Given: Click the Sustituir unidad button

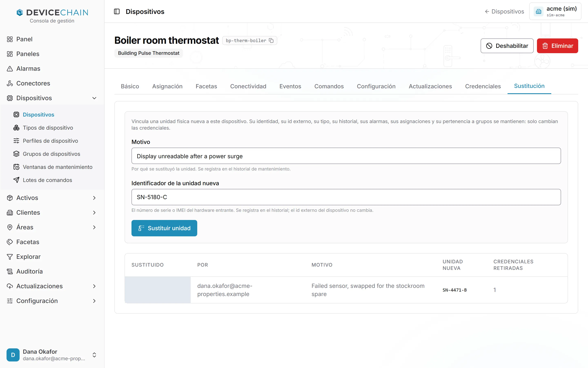Looking at the screenshot, I should [164, 228].
